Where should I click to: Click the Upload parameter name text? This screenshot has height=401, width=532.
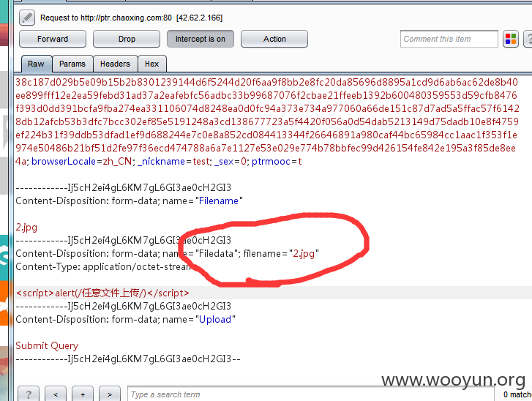(x=215, y=319)
